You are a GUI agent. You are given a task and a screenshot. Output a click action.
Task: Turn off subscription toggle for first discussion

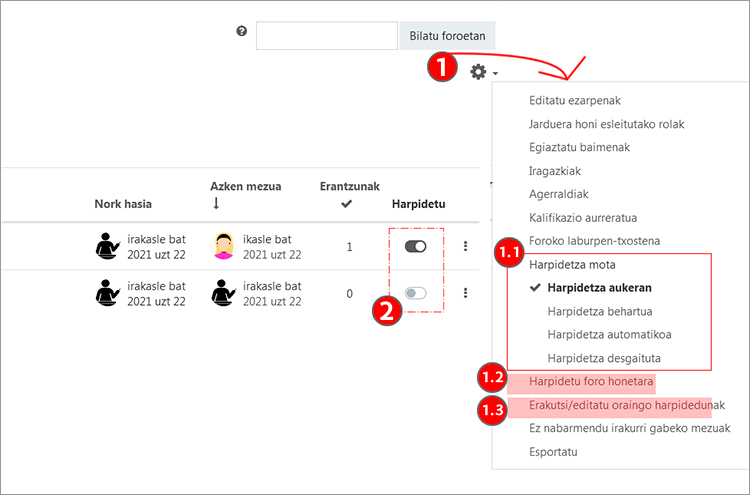415,246
